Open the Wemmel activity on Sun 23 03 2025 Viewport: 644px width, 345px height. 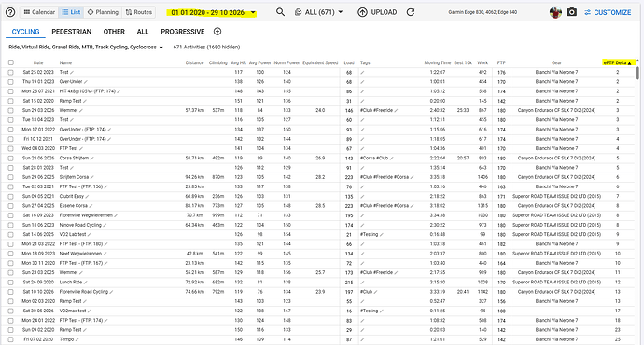(x=68, y=273)
